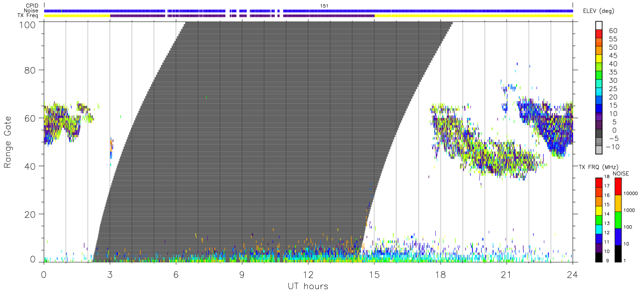Select the orange NOISE swatch between 1000 and 10000
Image resolution: width=644 pixels, height=297 pixels.
[618, 203]
